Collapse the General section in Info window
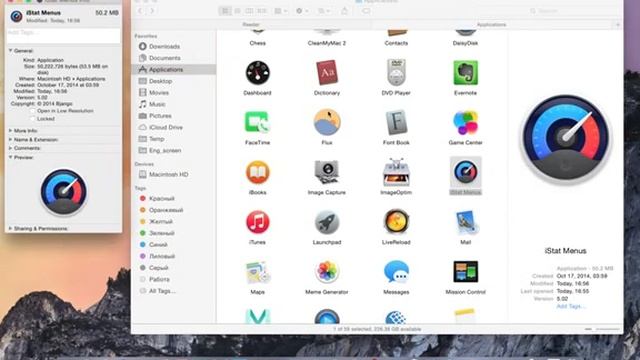This screenshot has height=360, width=640. coord(11,51)
